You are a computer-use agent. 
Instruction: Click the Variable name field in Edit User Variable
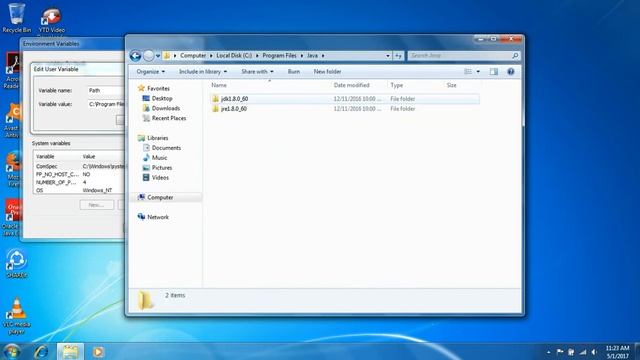(x=106, y=90)
